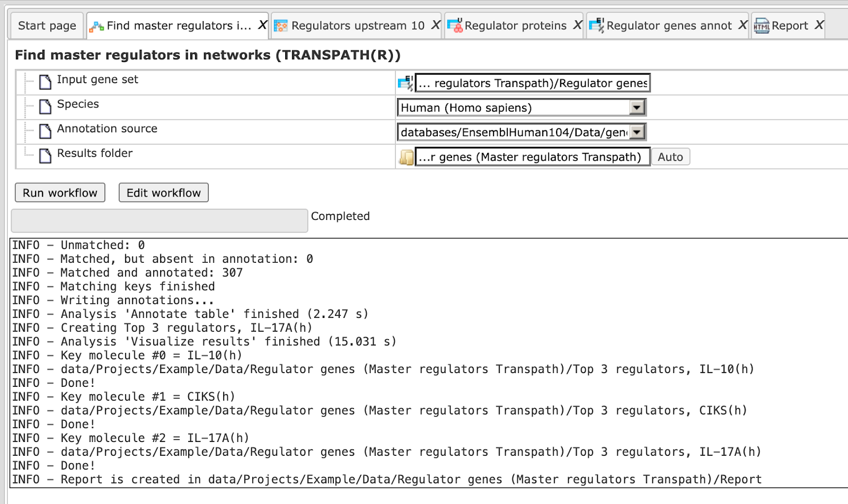
Task: Select the Input gene set label
Action: point(98,79)
